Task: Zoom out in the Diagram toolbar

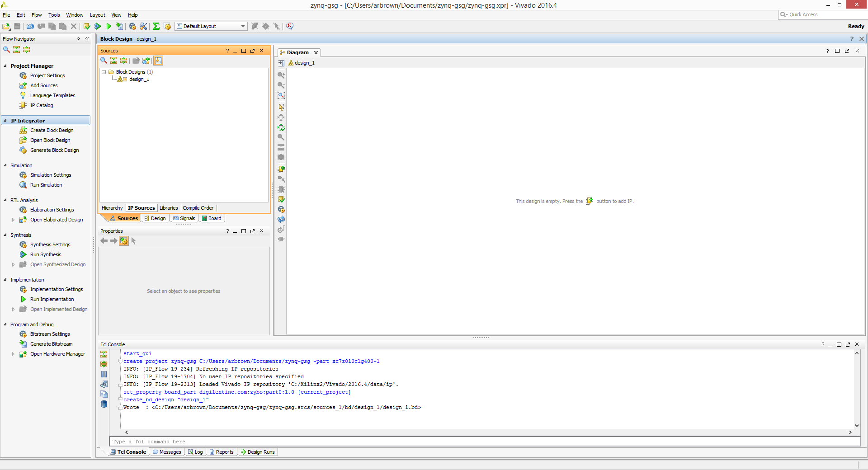Action: click(281, 85)
